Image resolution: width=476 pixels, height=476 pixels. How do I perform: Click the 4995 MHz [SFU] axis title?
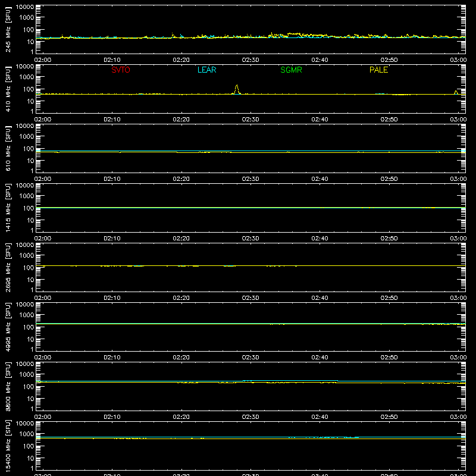point(8,327)
